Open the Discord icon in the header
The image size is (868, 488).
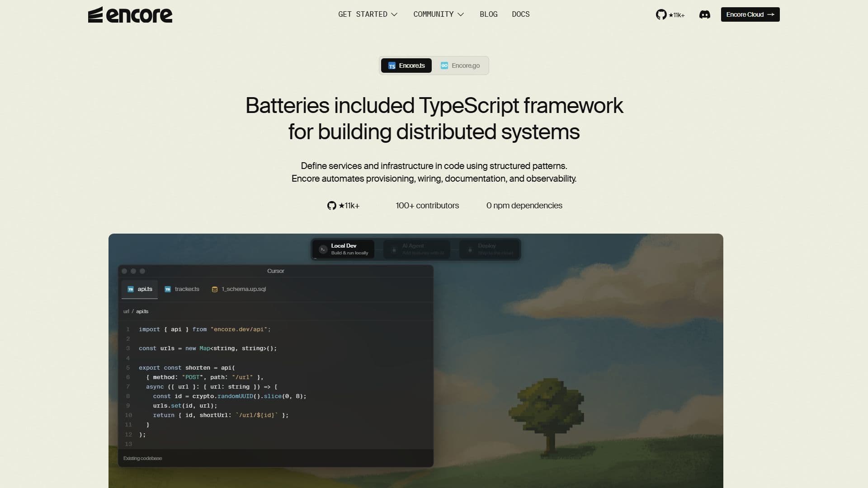point(704,14)
